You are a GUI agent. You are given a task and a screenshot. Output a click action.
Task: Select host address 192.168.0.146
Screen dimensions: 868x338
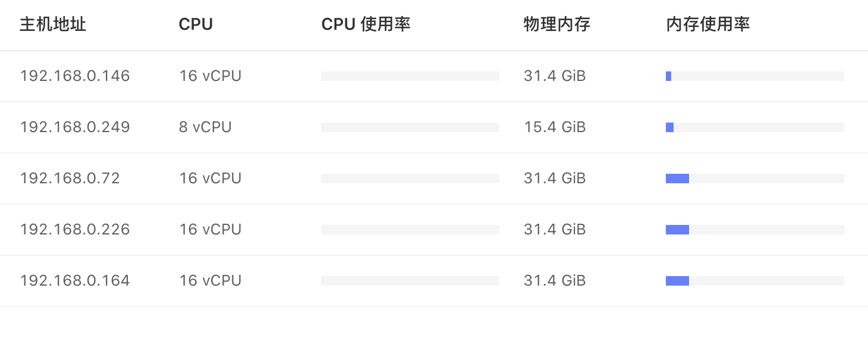[75, 76]
